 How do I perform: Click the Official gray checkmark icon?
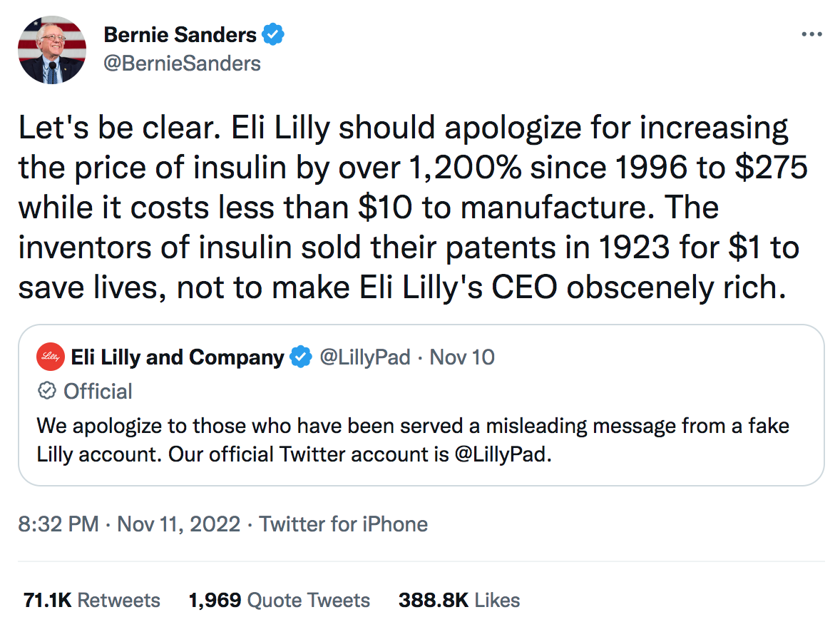click(47, 391)
